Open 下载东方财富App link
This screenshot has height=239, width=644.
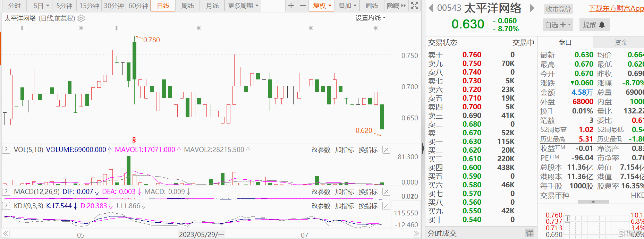pos(616,8)
